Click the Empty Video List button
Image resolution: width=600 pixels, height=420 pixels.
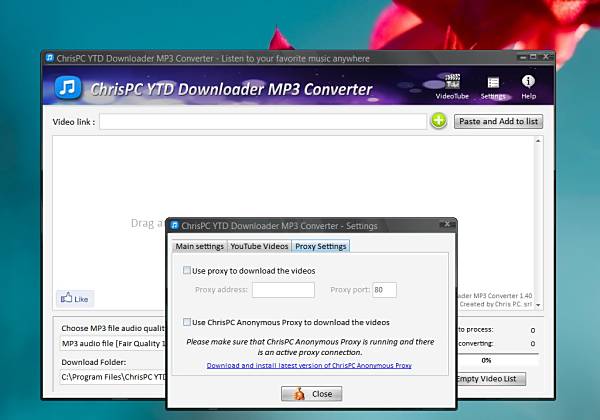point(491,379)
